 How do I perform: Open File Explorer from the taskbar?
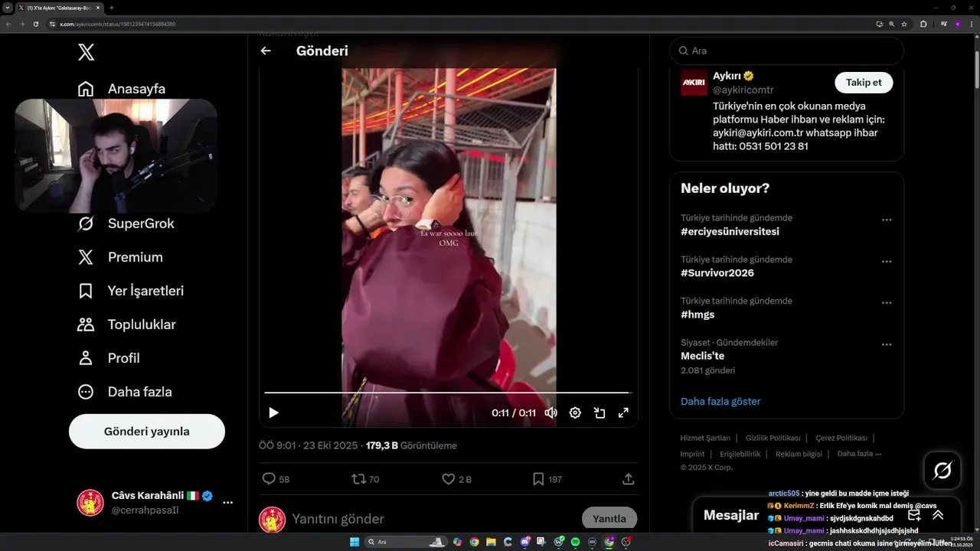pyautogui.click(x=491, y=542)
